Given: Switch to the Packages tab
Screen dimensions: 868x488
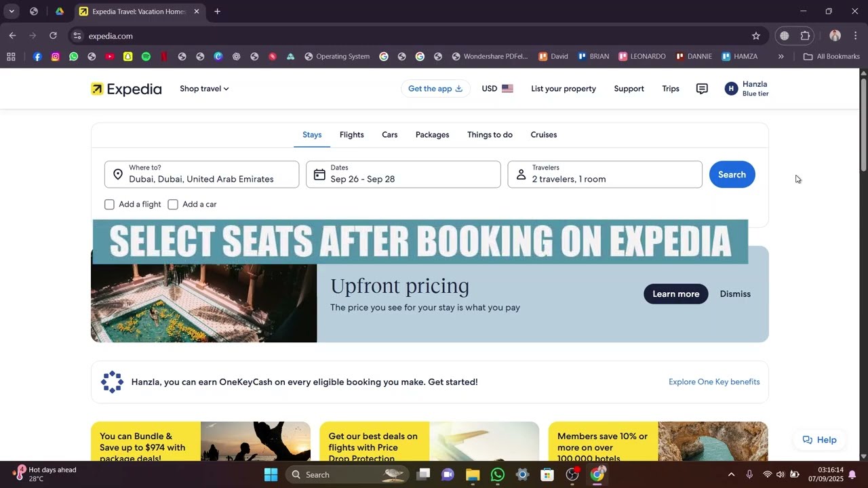Looking at the screenshot, I should 433,135.
